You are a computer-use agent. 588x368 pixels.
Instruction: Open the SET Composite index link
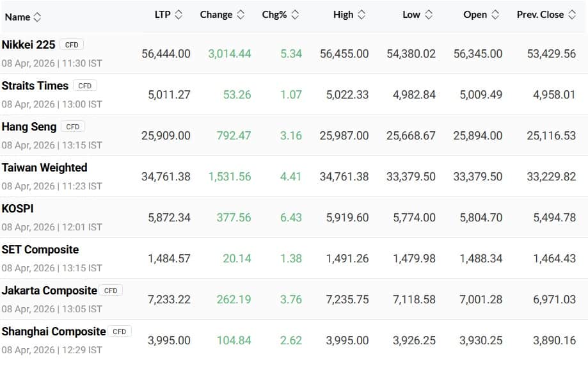[40, 250]
